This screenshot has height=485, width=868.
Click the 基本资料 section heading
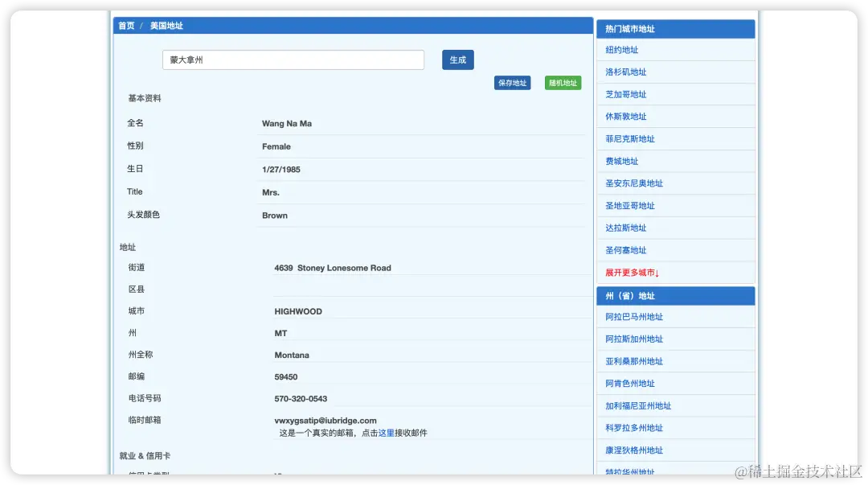(x=145, y=98)
